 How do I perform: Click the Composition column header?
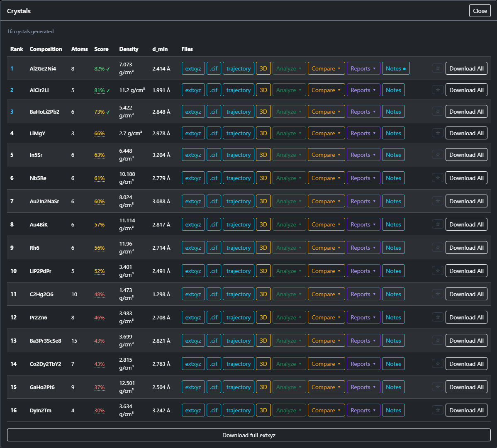[x=46, y=49]
